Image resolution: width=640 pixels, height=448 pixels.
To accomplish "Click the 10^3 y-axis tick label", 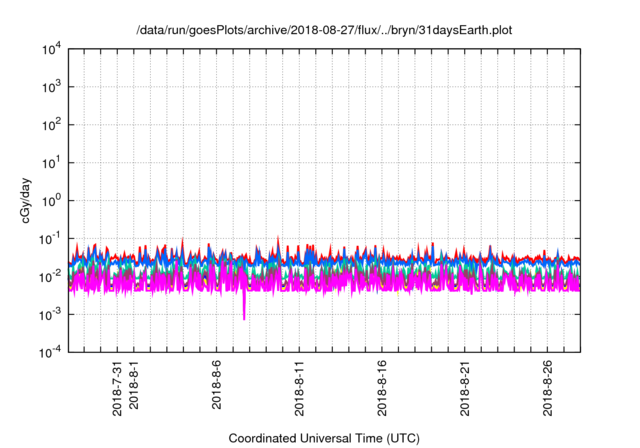I will (x=53, y=86).
